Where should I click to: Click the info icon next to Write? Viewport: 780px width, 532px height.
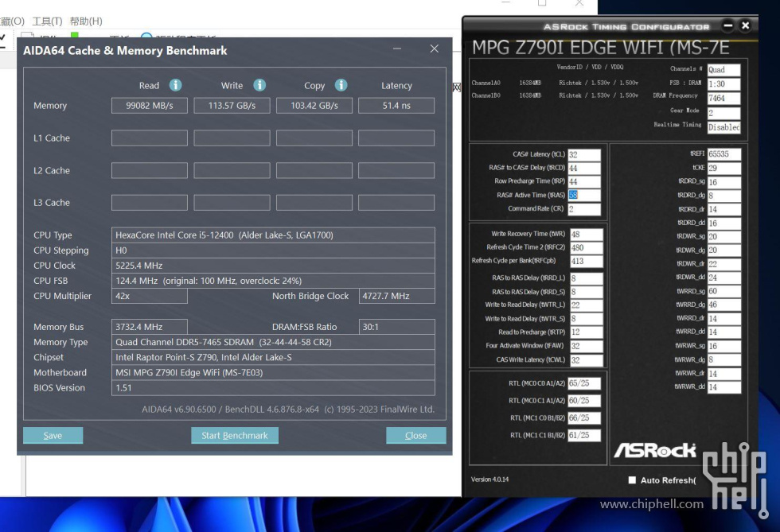tap(259, 85)
